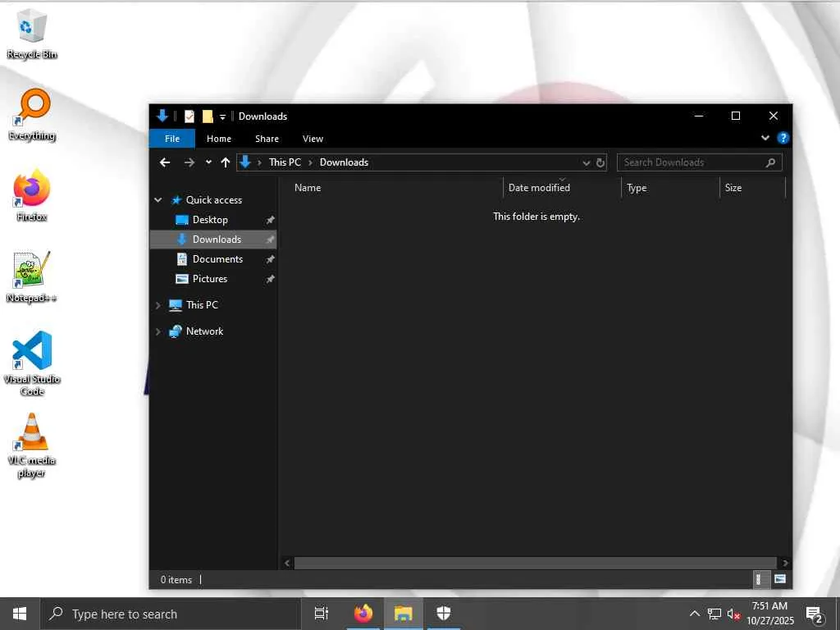Click the Up to This PC arrow
Screen dimensions: 840x630
click(226, 162)
